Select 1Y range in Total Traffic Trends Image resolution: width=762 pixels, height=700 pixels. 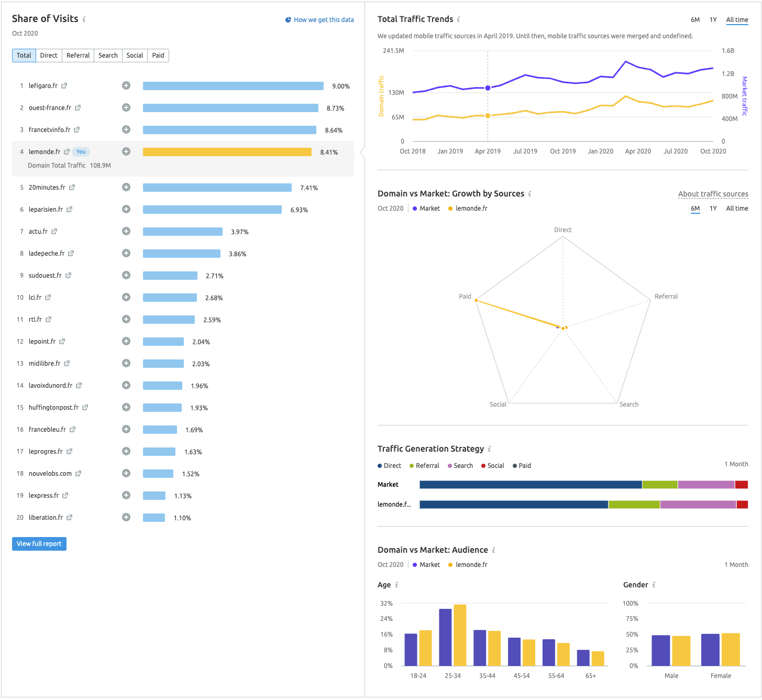[x=713, y=20]
